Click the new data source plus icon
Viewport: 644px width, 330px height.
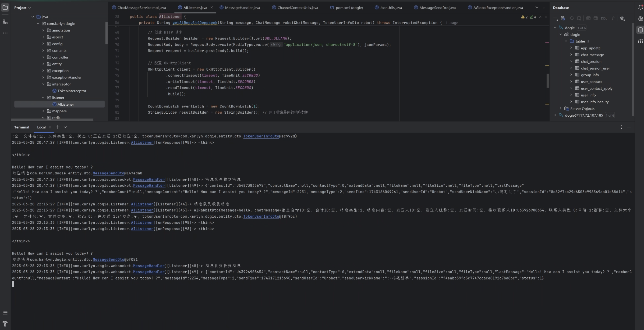click(555, 18)
